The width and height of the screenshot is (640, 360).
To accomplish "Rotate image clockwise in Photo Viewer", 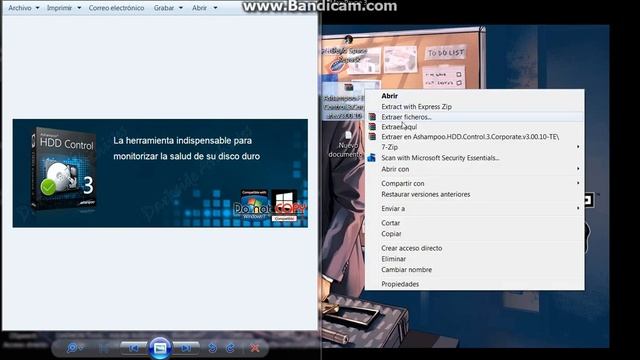I will [x=230, y=348].
